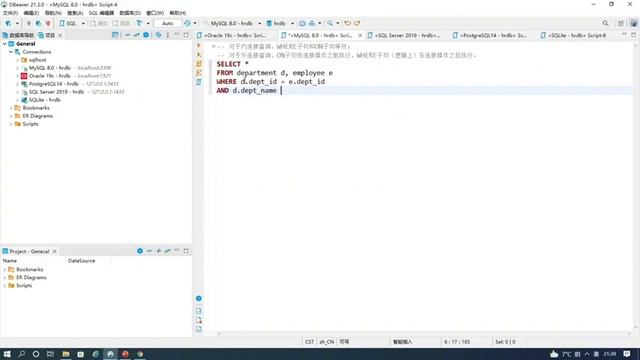640x360 pixels.
Task: Open the SQL editor button in toolbar
Action: tap(68, 23)
